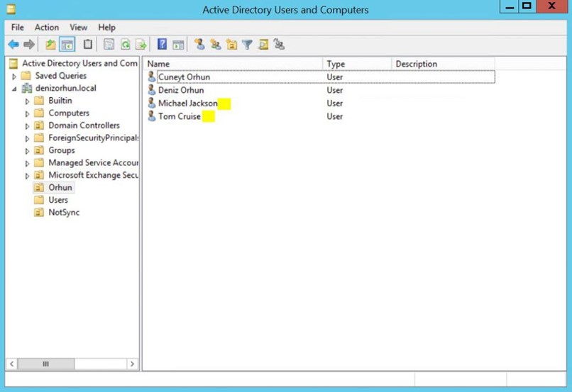
Task: Expand the Domain Controllers node
Action: coord(27,126)
